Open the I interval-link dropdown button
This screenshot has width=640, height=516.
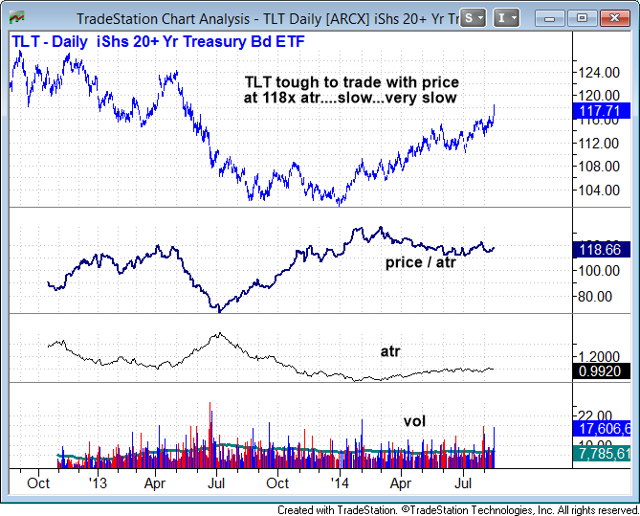(506, 18)
